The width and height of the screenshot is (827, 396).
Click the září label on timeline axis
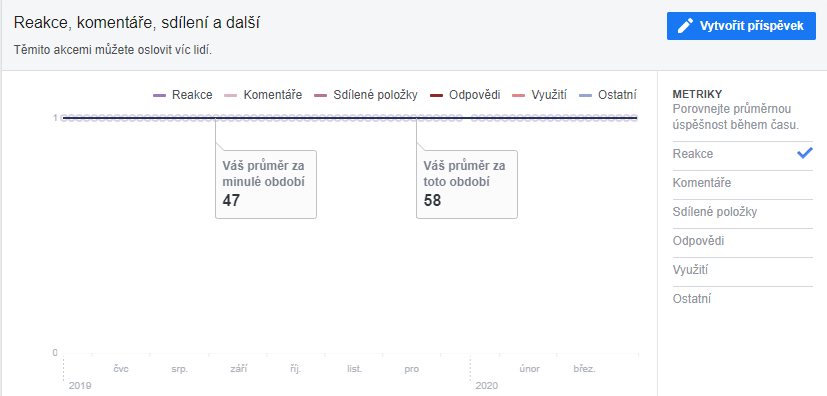point(238,369)
